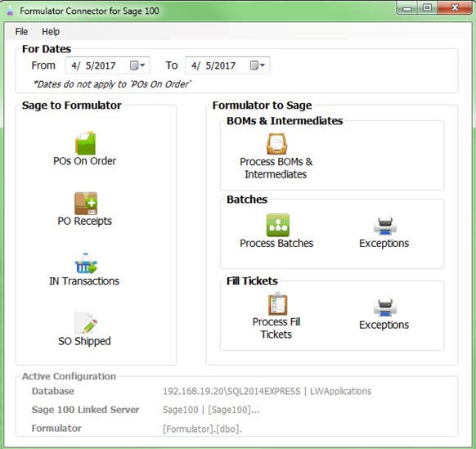Click the Process Fill Tickets label
Image resolution: width=476 pixels, height=449 pixels.
pyautogui.click(x=276, y=328)
